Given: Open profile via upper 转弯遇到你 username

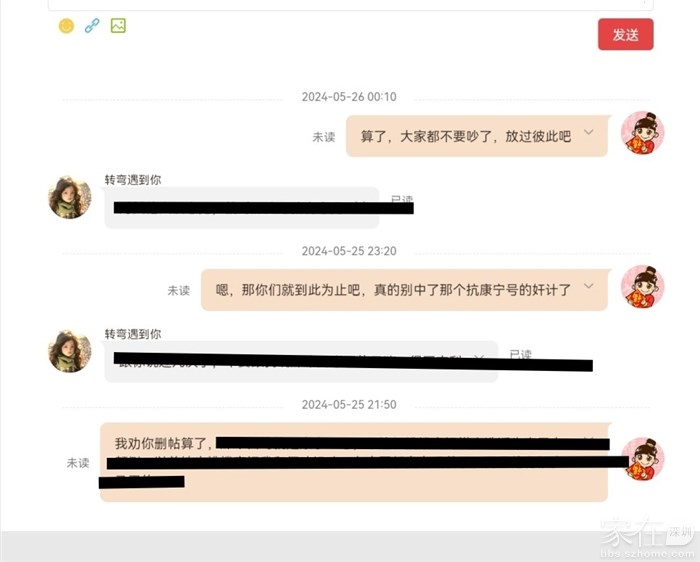Looking at the screenshot, I should coord(133,180).
